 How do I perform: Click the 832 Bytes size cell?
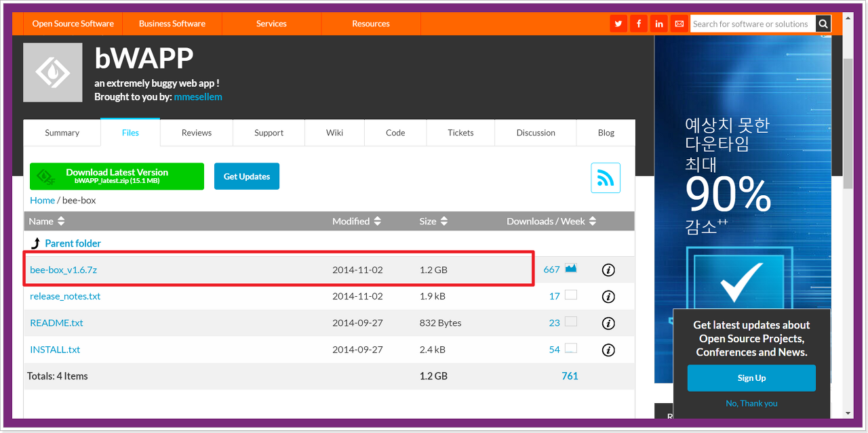[x=440, y=323]
